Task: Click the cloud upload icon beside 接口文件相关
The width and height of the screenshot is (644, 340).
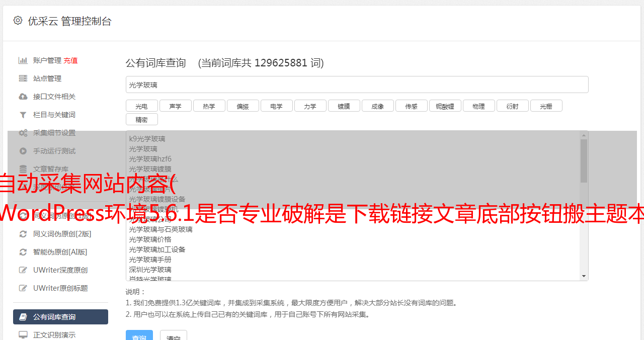Action: (x=23, y=97)
